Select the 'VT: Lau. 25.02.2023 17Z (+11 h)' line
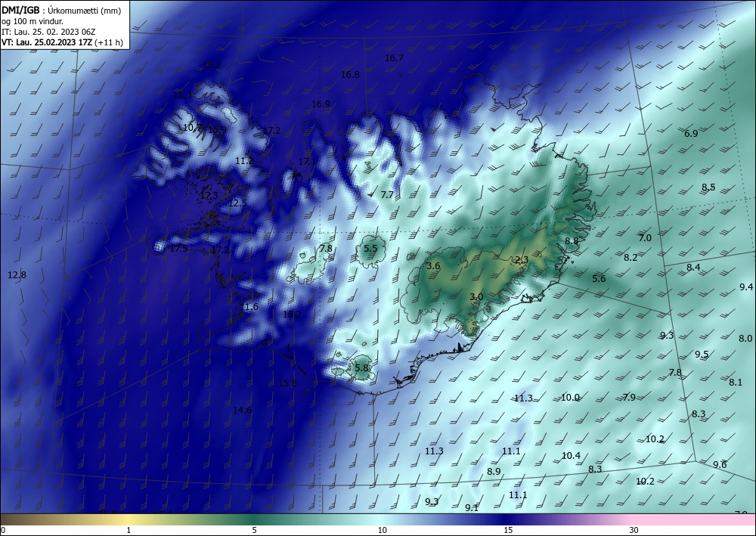Image resolution: width=756 pixels, height=536 pixels. point(62,42)
